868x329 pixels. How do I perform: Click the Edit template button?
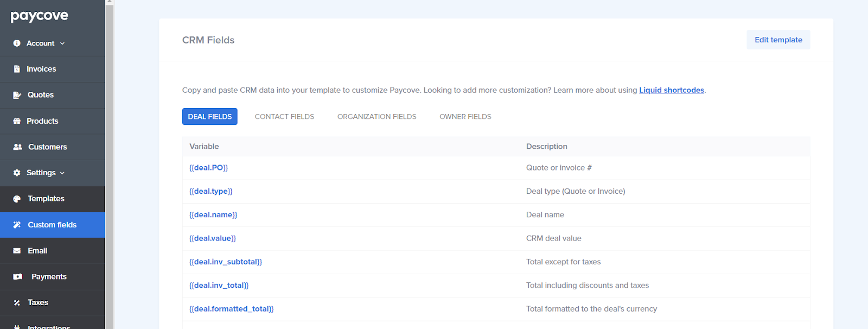(x=778, y=40)
